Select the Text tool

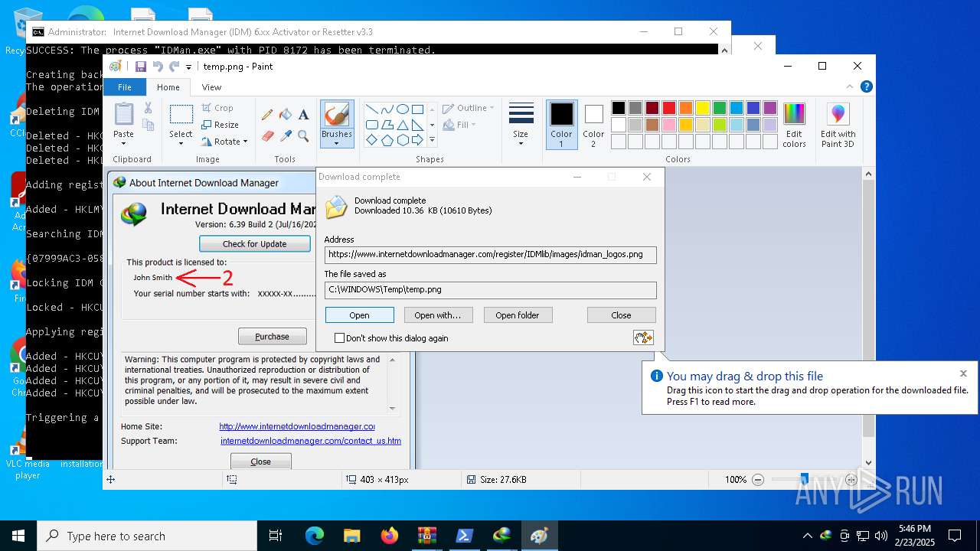pos(303,115)
